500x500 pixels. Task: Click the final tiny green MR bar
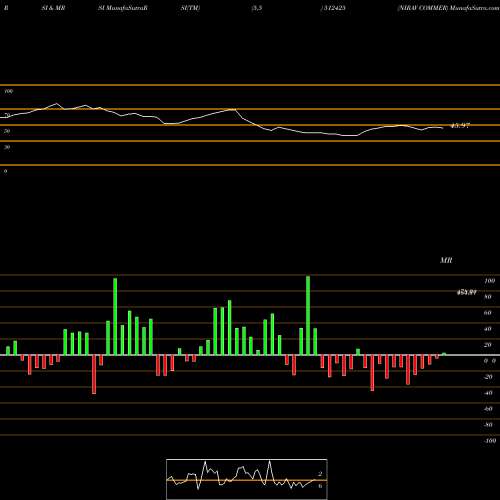(444, 354)
